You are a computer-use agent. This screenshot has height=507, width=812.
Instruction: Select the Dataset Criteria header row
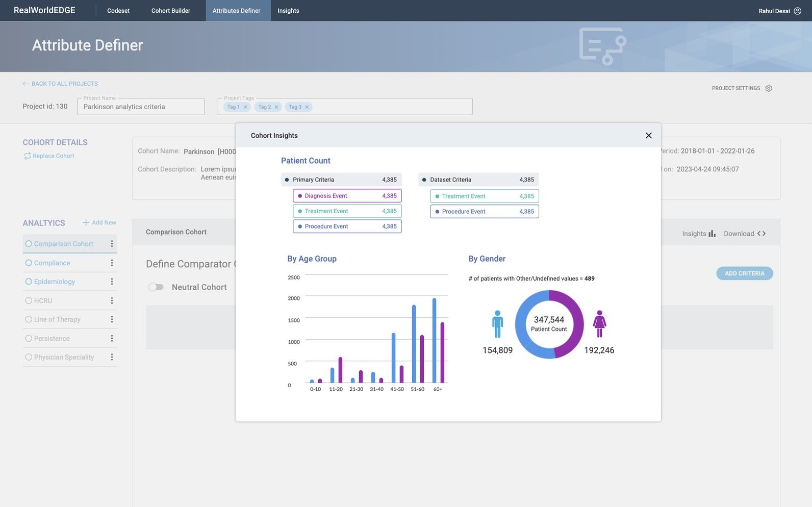coord(478,180)
